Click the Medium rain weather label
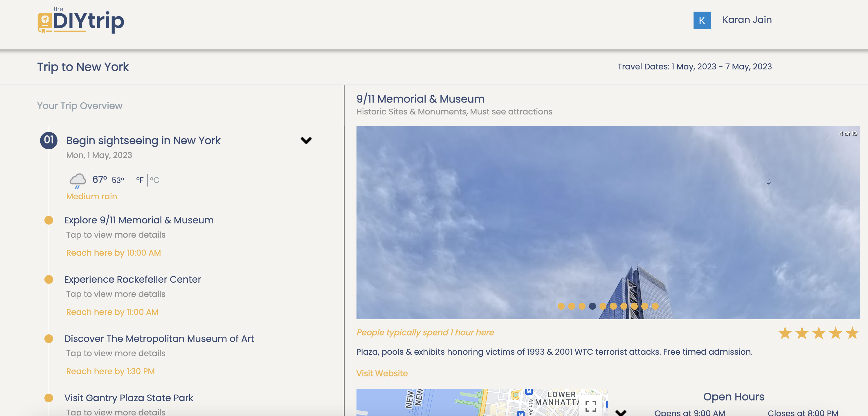Screen dimensions: 868x416 click(91, 197)
